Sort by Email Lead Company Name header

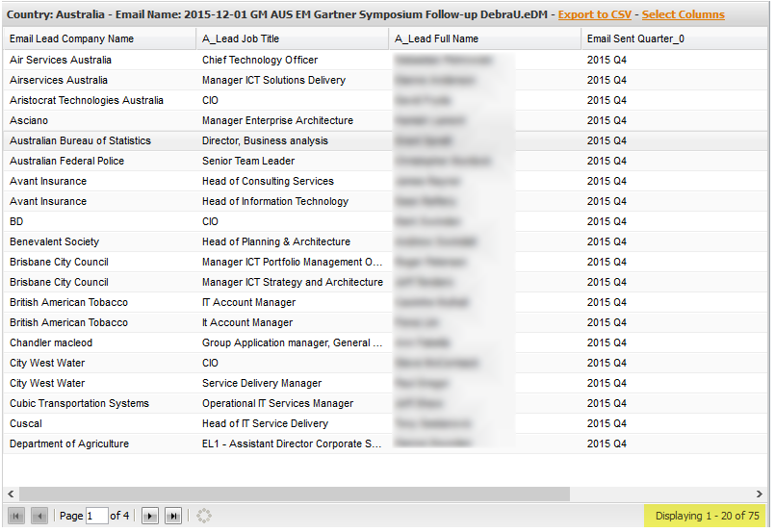[x=100, y=39]
